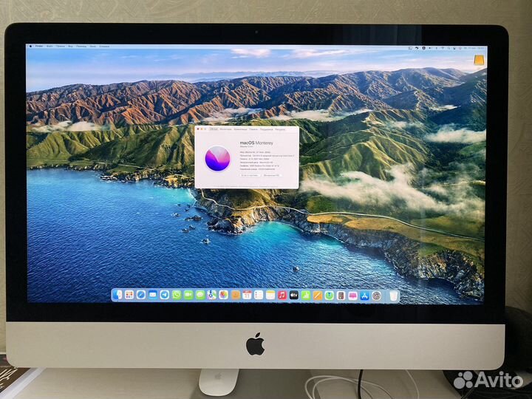
Task: Start FaceTime from the dock
Action: pos(188,295)
